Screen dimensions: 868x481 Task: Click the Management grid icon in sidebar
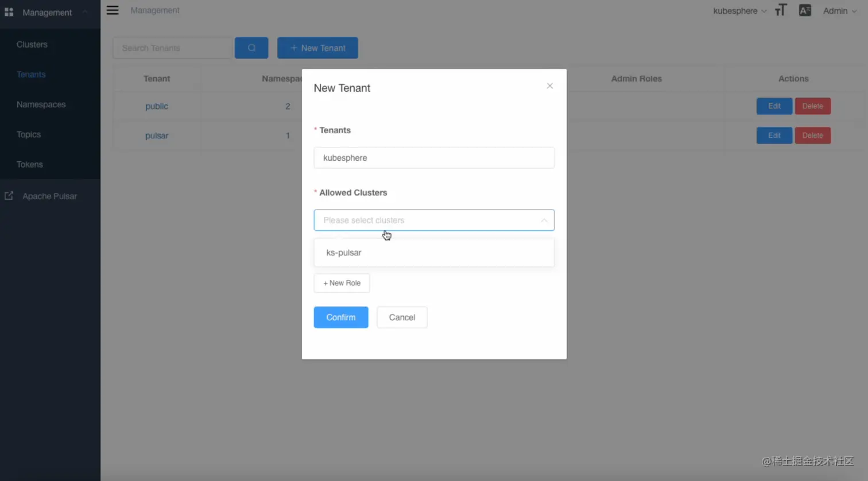pos(9,12)
